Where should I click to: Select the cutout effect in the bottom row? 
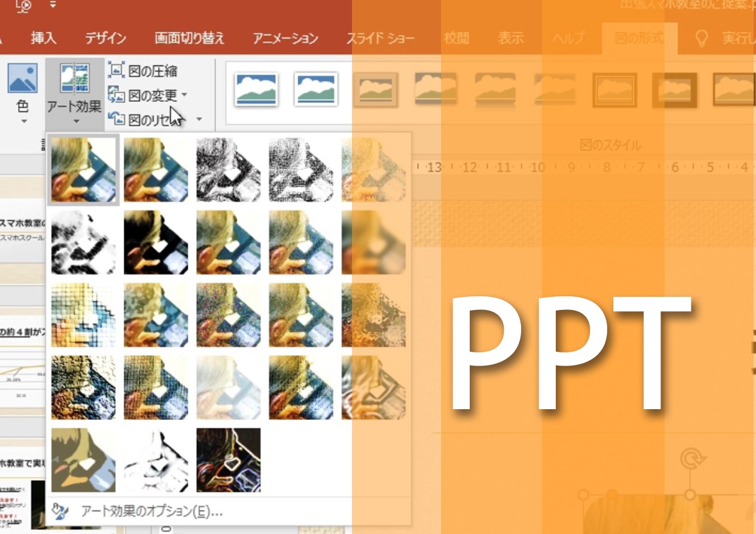point(83,460)
